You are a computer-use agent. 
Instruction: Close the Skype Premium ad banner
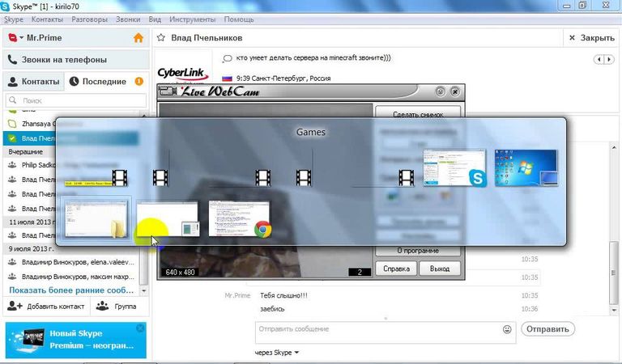140,328
